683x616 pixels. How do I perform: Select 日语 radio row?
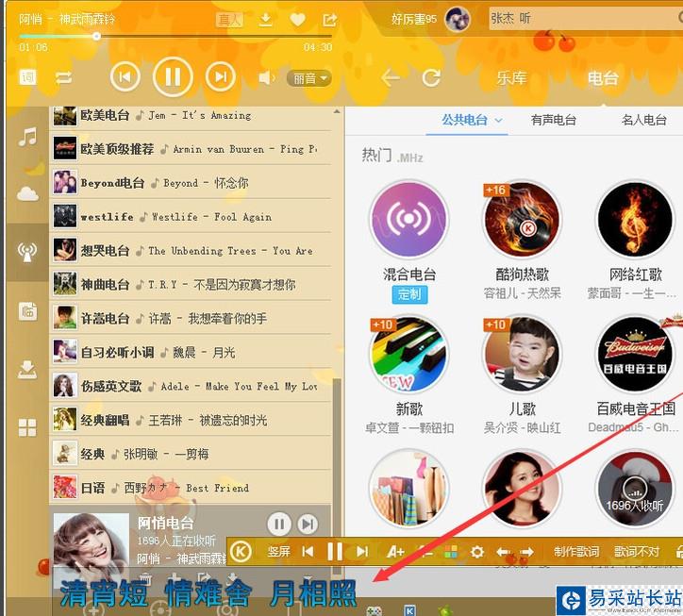pyautogui.click(x=191, y=488)
